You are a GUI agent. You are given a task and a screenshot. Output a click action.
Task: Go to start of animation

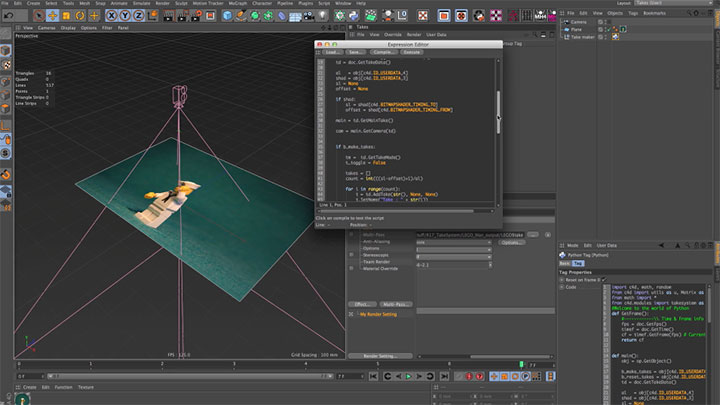[x=373, y=377]
